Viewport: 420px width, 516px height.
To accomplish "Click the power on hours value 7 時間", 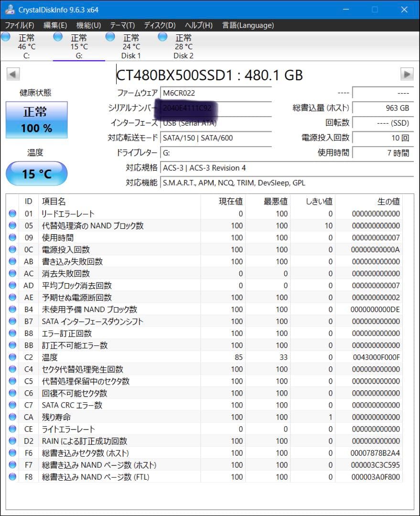I will [x=383, y=153].
